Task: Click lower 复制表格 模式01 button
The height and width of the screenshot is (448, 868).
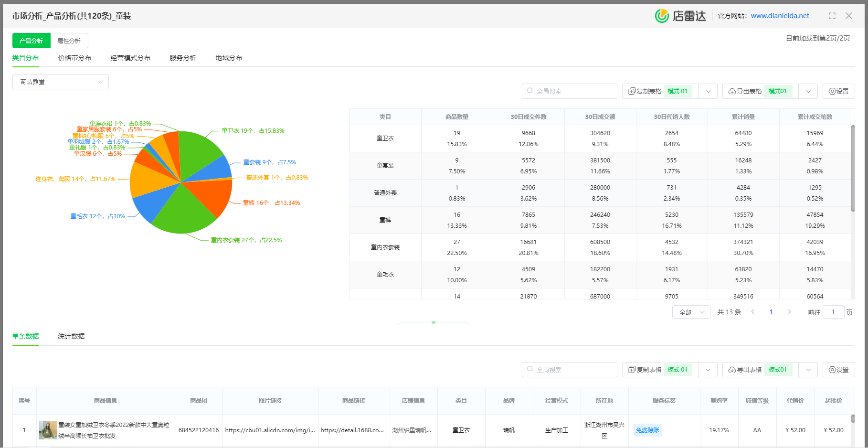Action: click(x=660, y=370)
